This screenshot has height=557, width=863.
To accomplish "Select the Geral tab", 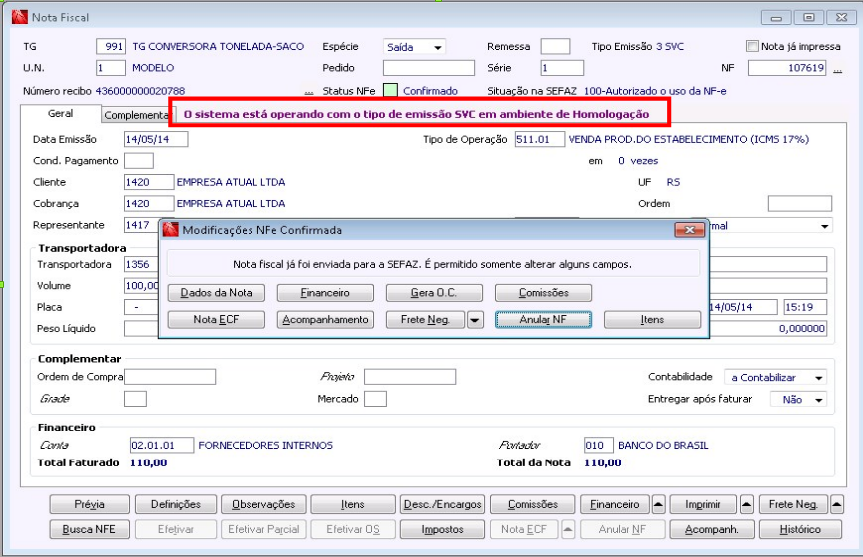I will (61, 113).
